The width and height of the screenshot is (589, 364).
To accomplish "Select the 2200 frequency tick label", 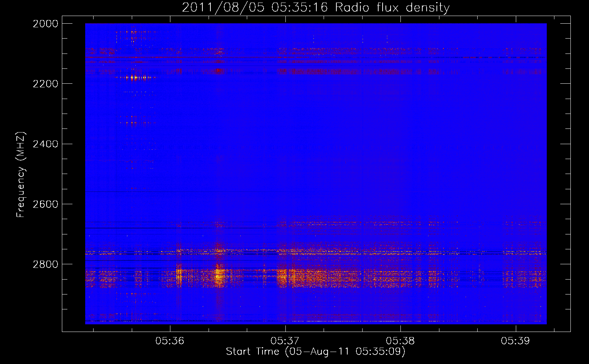I will click(x=46, y=84).
